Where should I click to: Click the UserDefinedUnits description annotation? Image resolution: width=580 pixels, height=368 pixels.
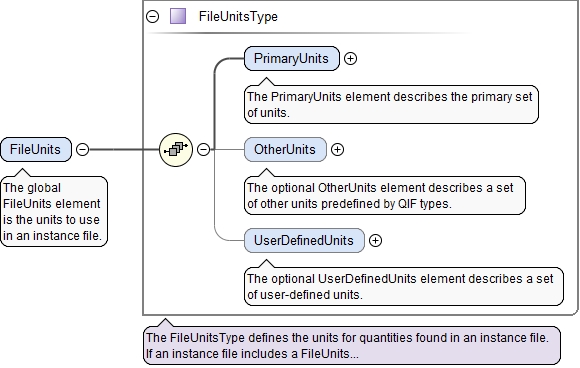[404, 287]
